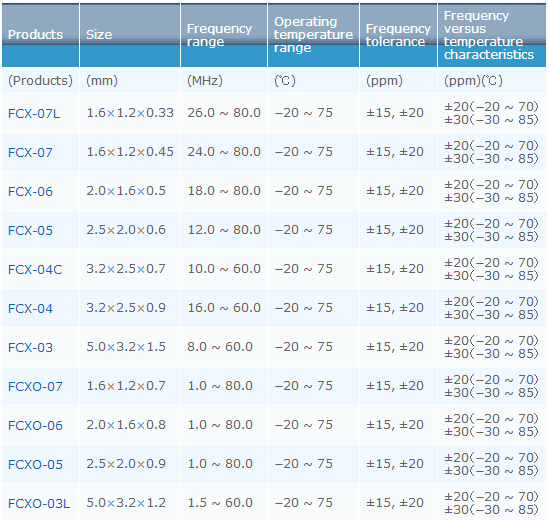Click the FCXO-06 product link
Image resolution: width=549 pixels, height=520 pixels.
coord(35,425)
